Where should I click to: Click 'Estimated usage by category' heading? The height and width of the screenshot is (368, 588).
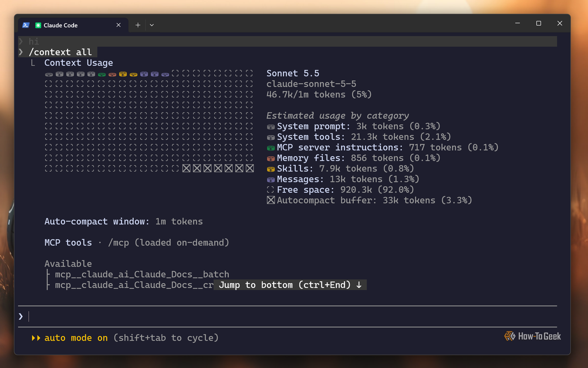pos(338,116)
